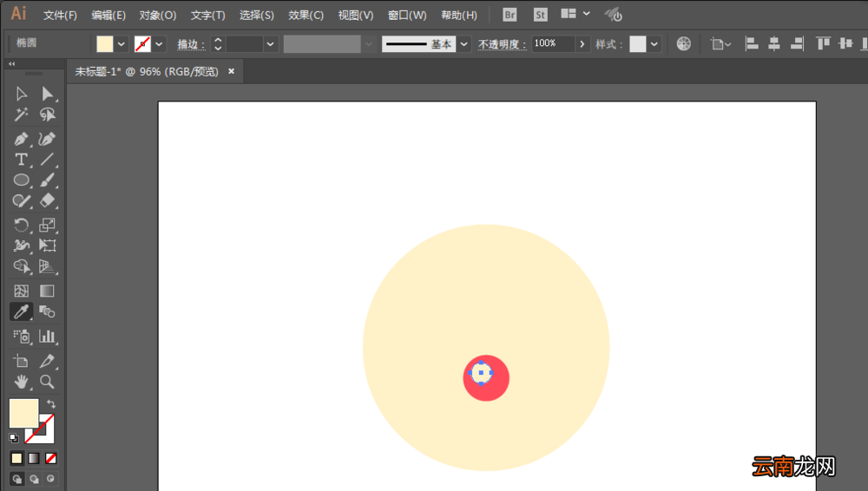Choose the Shaper tool
868x491 pixels.
tap(21, 200)
